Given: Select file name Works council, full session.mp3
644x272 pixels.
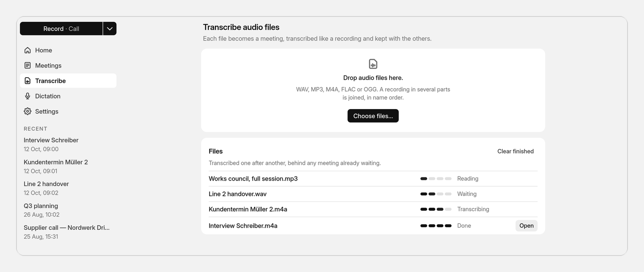Looking at the screenshot, I should (253, 179).
